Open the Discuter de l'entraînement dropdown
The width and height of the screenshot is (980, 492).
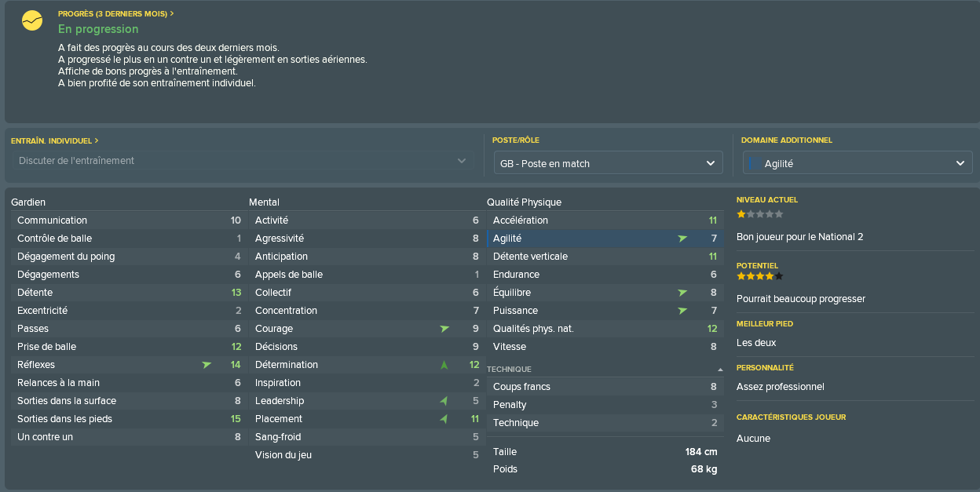tap(243, 161)
